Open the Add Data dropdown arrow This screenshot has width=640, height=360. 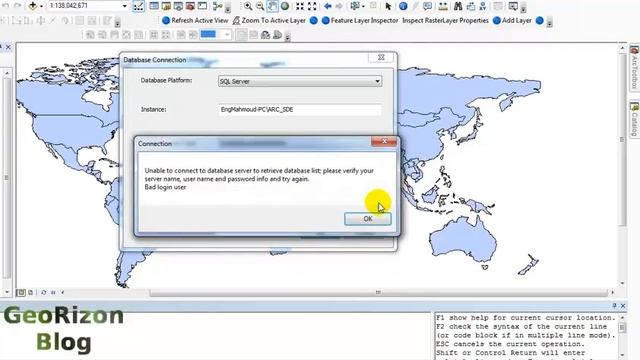[41, 6]
